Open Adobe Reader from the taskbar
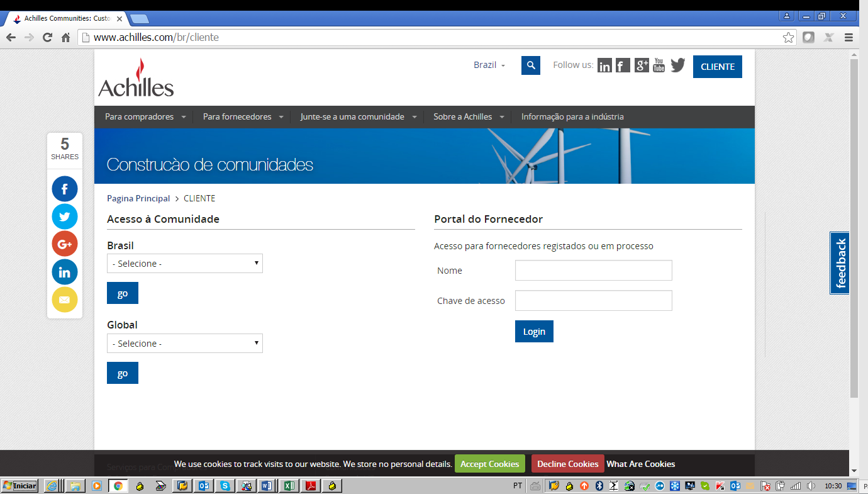 click(x=310, y=486)
